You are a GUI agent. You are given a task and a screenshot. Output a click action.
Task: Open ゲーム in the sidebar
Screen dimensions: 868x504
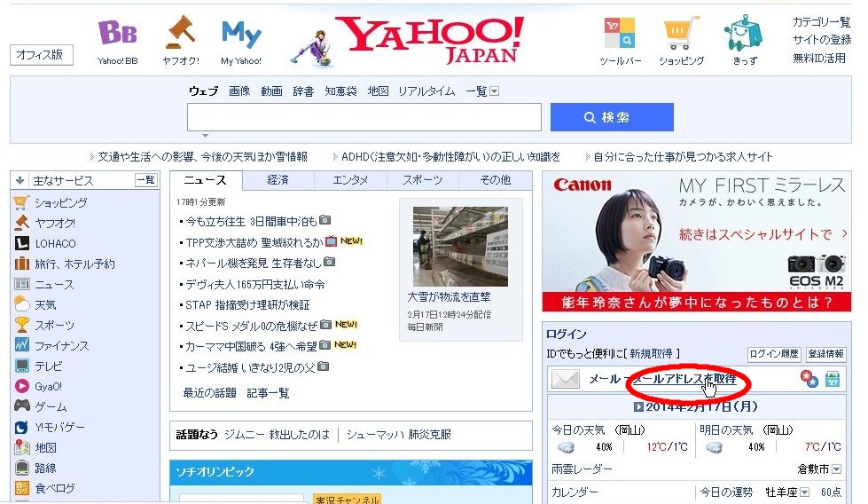pos(51,407)
